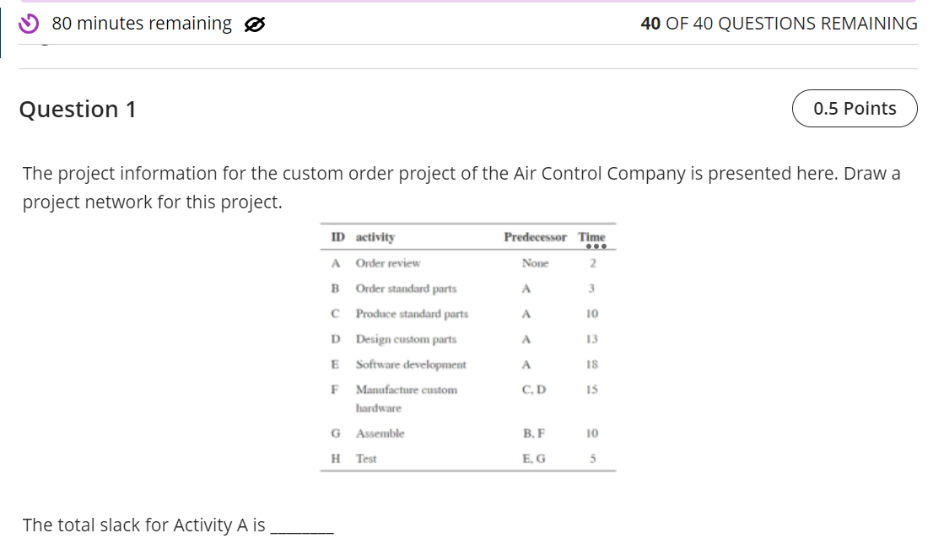Click the answer blank after Activity A is
This screenshot has height=560, width=944.
(x=300, y=527)
